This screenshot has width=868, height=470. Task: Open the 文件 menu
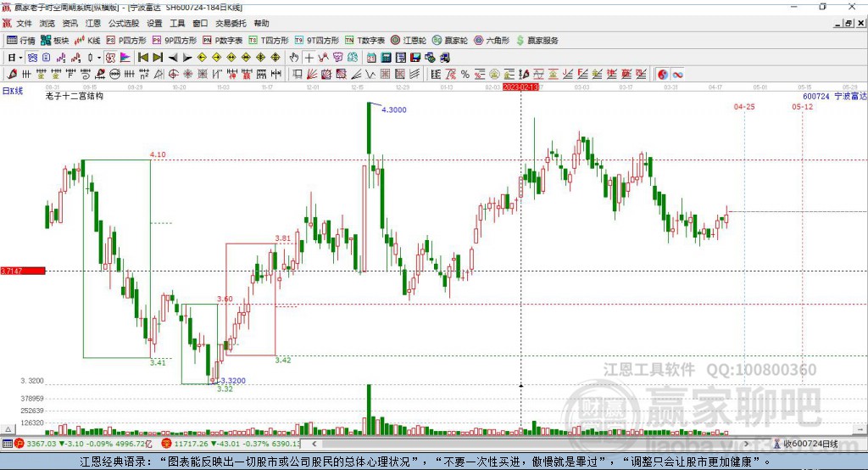point(25,23)
